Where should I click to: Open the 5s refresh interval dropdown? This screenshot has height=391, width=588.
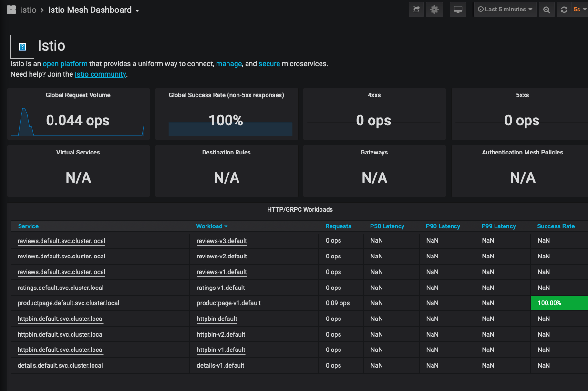[x=579, y=10]
